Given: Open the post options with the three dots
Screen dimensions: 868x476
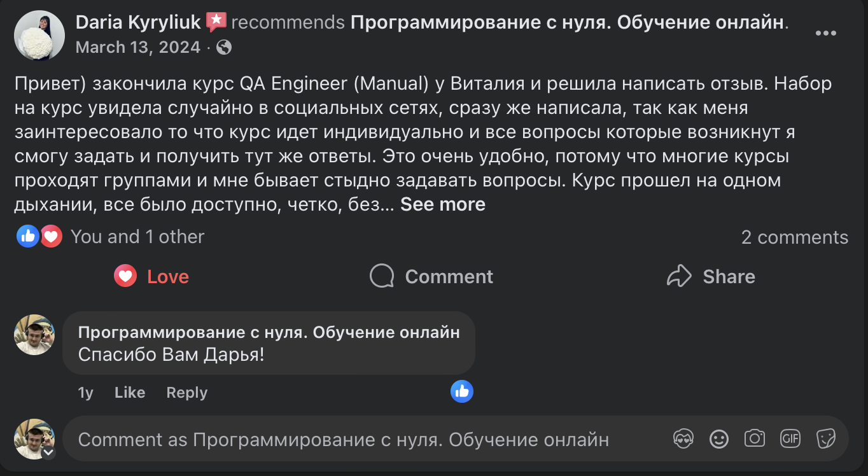Looking at the screenshot, I should tap(826, 33).
